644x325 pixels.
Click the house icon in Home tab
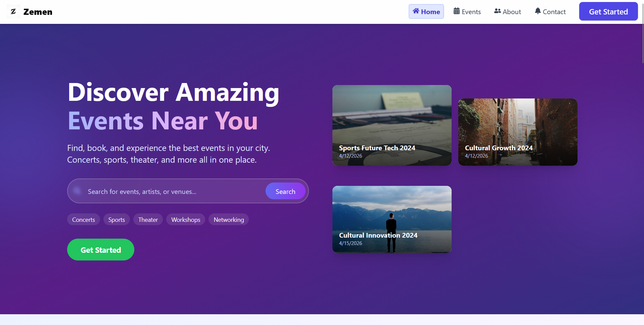[x=416, y=11]
